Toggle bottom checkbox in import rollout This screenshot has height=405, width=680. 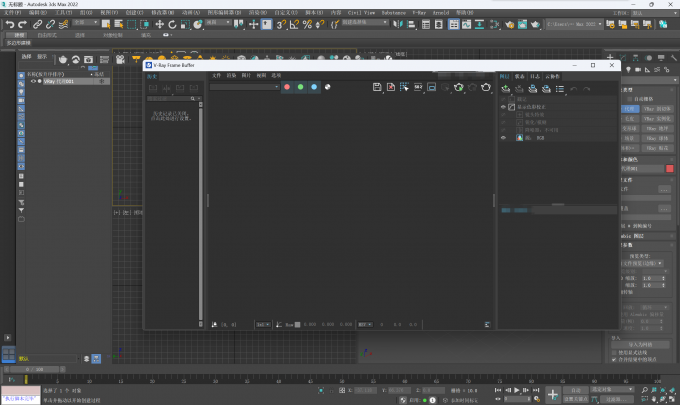pos(614,359)
